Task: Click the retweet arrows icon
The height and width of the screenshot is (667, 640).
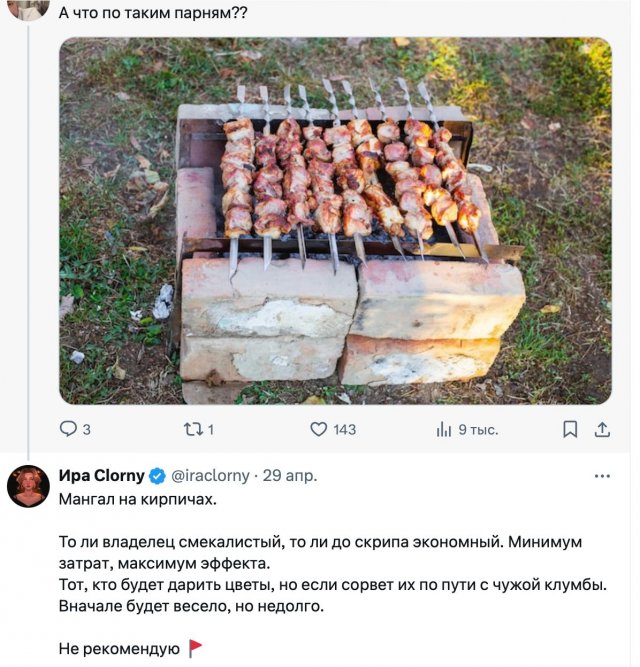Action: [193, 429]
